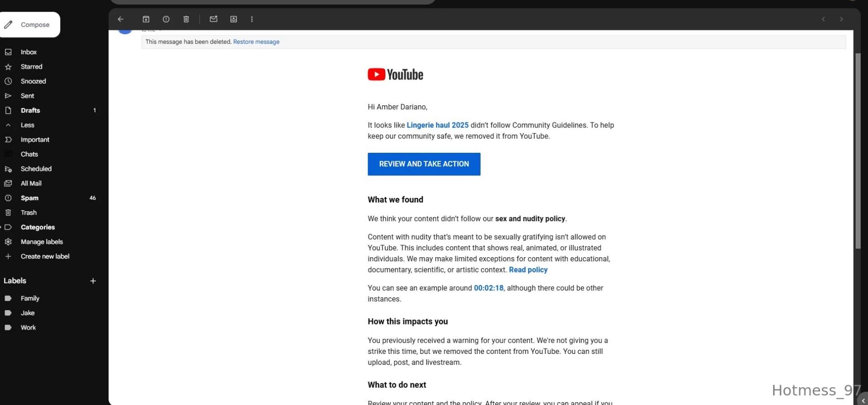Viewport: 868px width, 405px height.
Task: Click the tag icon next to Jake
Action: tap(8, 313)
